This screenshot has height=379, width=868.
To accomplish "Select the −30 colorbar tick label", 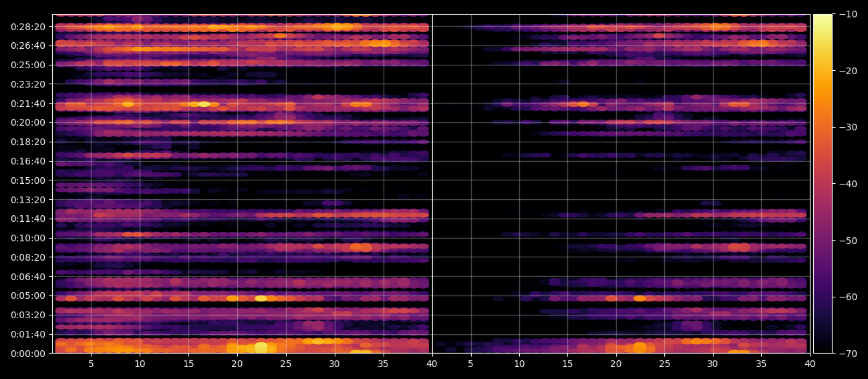I will tap(848, 127).
